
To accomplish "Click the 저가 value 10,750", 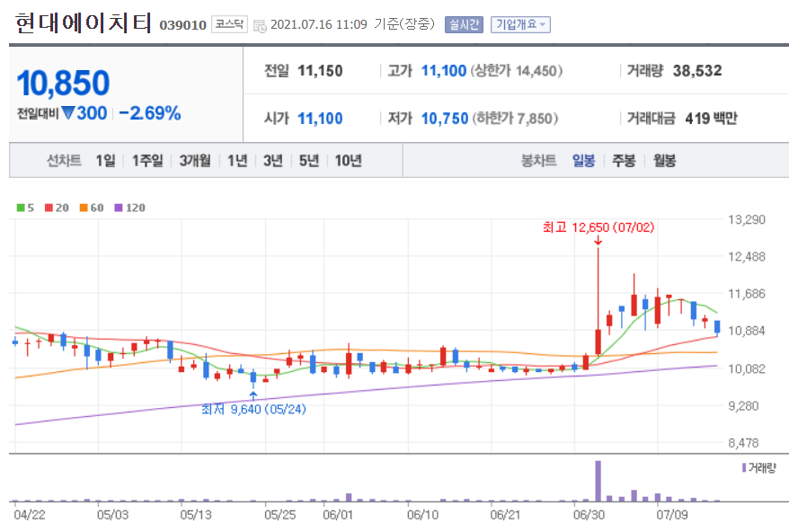I will pyautogui.click(x=445, y=119).
